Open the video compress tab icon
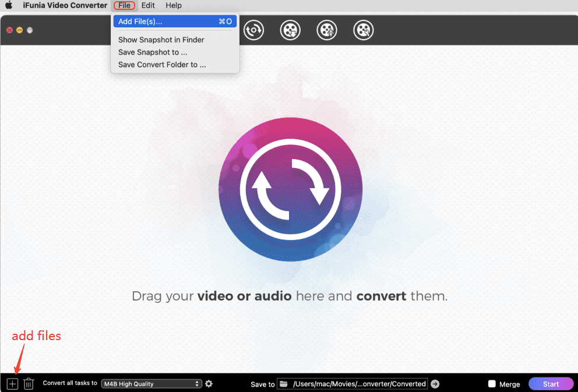 [x=327, y=30]
